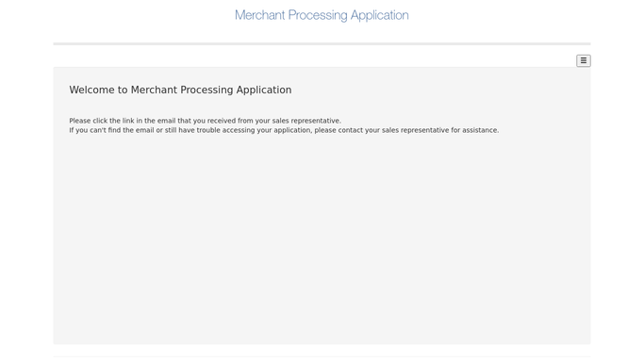This screenshot has height=362, width=644.
Task: Click "Merchant" in the welcome heading
Action: click(x=154, y=90)
